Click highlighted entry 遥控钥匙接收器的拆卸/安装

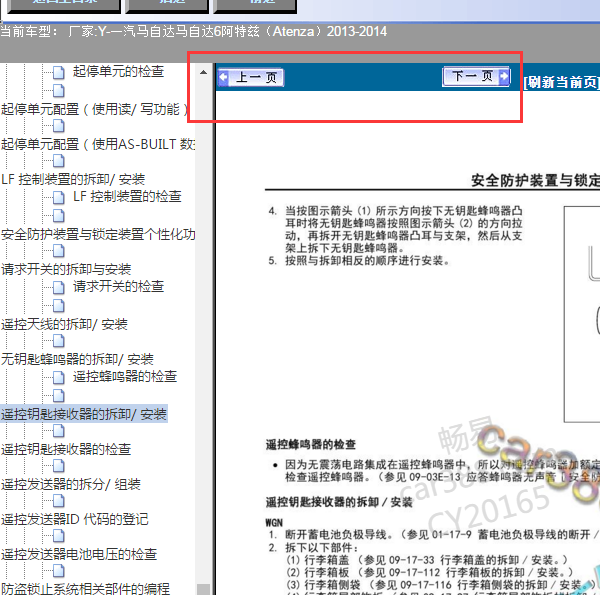coord(84,414)
